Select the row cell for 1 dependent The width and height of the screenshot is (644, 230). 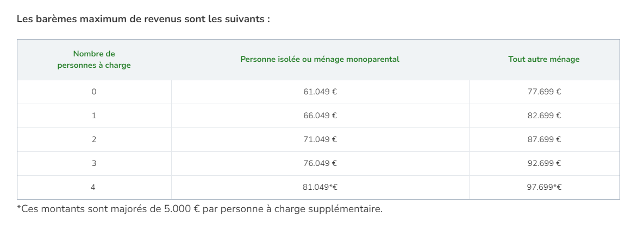pos(94,116)
